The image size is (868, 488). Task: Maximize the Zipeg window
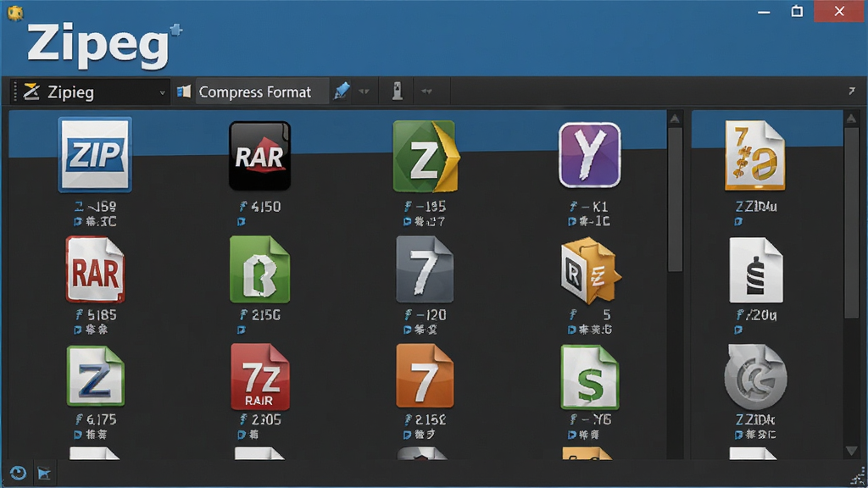[x=797, y=11]
